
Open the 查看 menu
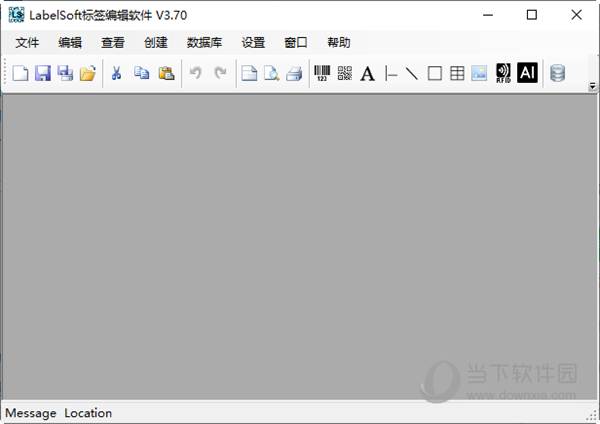(113, 42)
